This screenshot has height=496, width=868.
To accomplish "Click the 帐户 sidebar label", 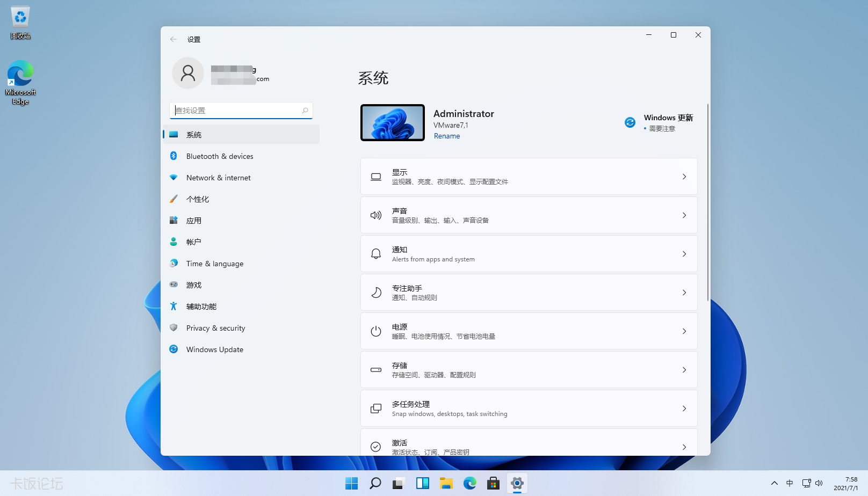I will (194, 242).
